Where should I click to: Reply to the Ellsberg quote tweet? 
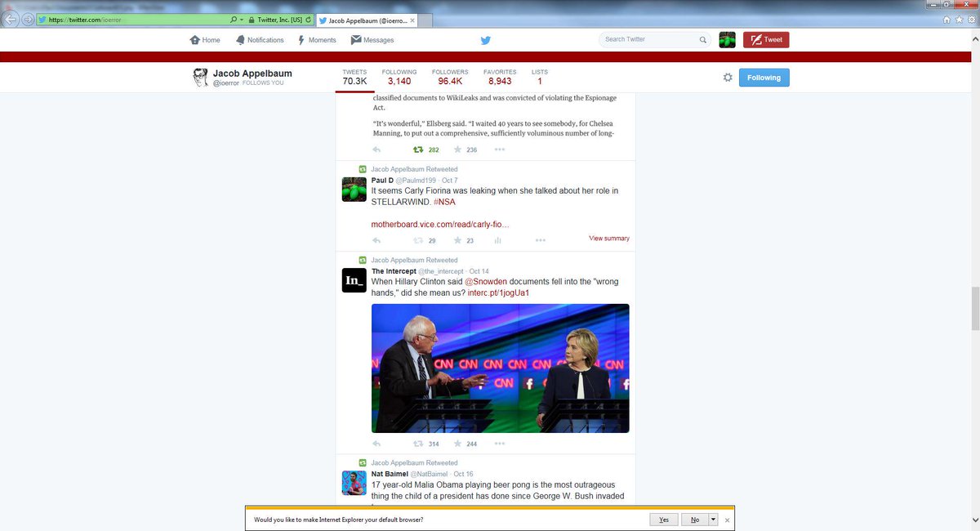(376, 149)
